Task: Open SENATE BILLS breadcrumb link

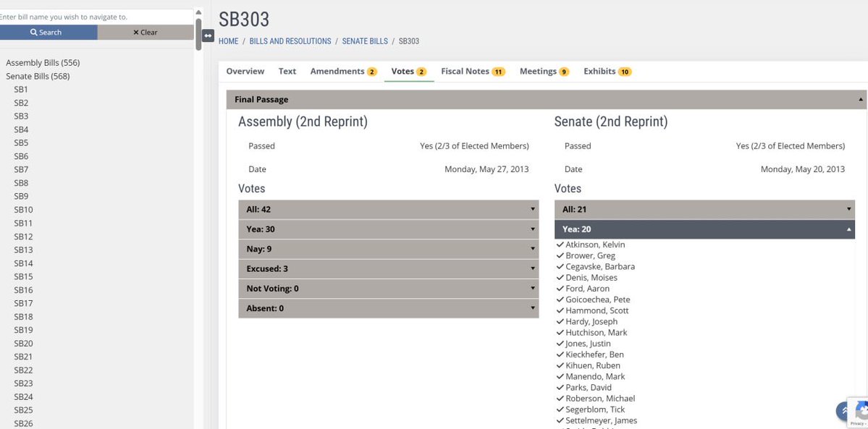Action: click(x=365, y=41)
